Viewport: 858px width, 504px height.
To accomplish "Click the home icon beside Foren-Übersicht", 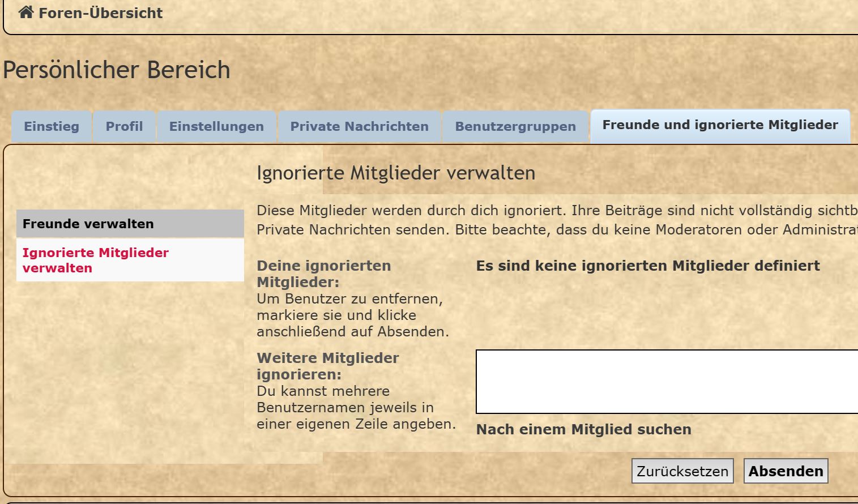I will [26, 12].
